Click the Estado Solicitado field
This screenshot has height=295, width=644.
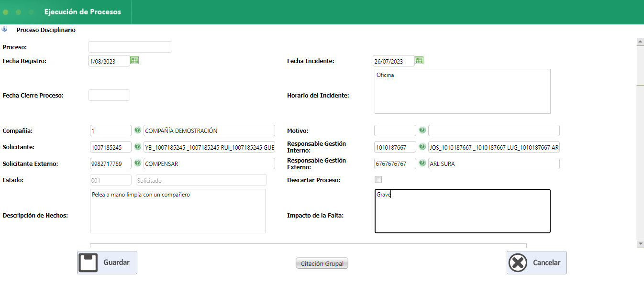(201, 180)
